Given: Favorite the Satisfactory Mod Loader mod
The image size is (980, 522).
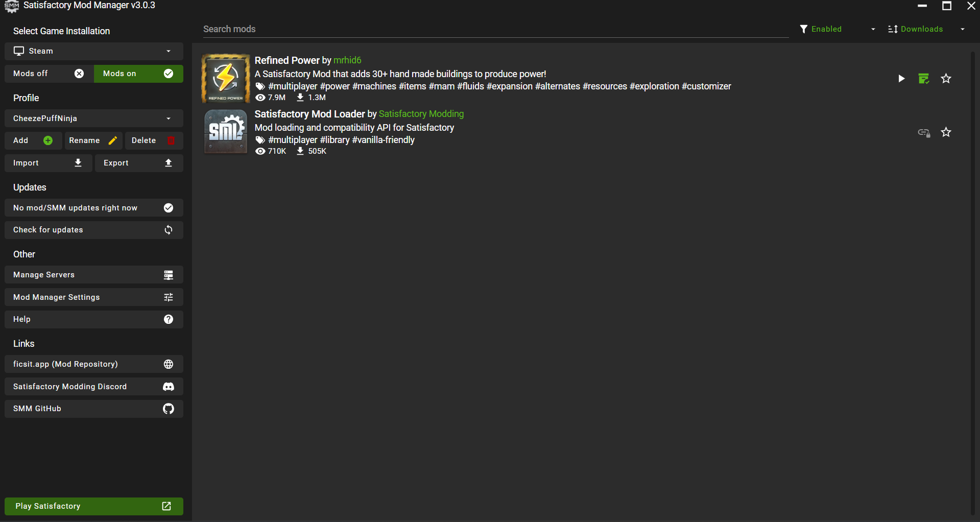Looking at the screenshot, I should [x=946, y=132].
